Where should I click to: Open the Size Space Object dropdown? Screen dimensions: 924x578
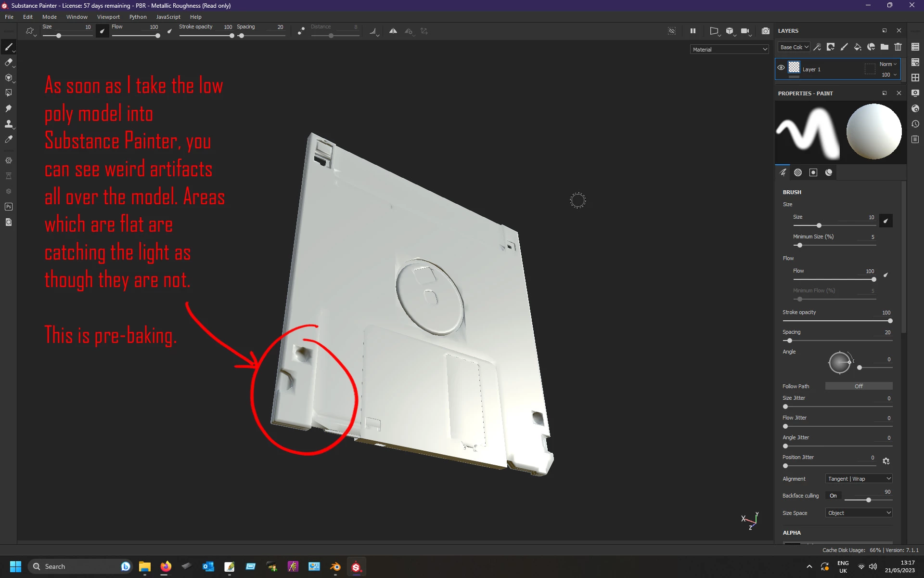tap(859, 513)
